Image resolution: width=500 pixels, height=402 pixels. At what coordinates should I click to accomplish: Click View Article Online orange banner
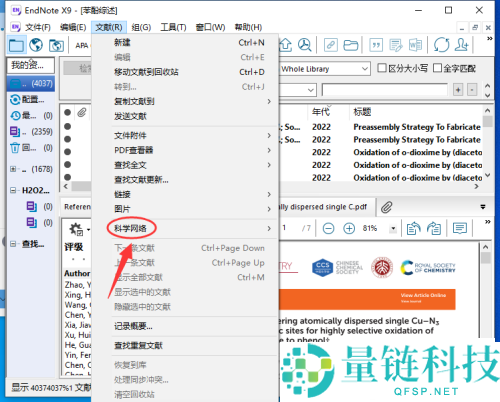[367, 299]
